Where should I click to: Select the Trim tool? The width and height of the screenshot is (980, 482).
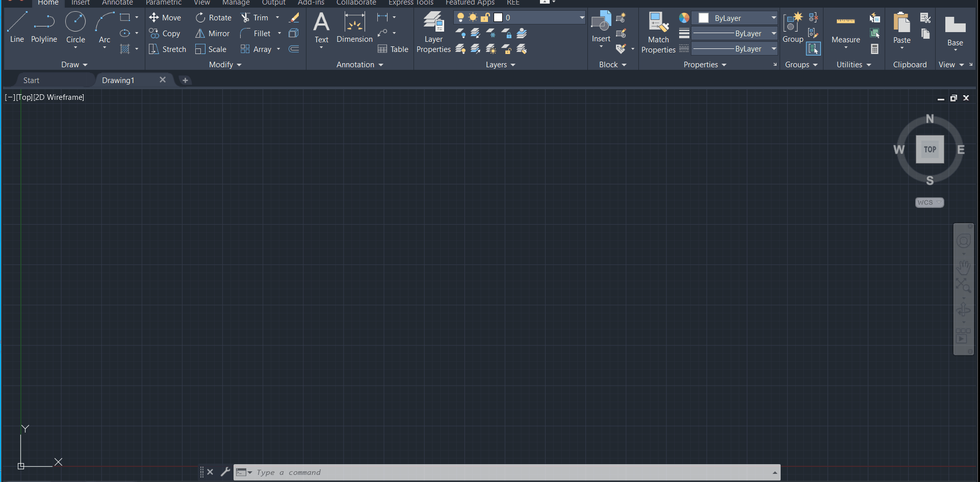(x=254, y=18)
